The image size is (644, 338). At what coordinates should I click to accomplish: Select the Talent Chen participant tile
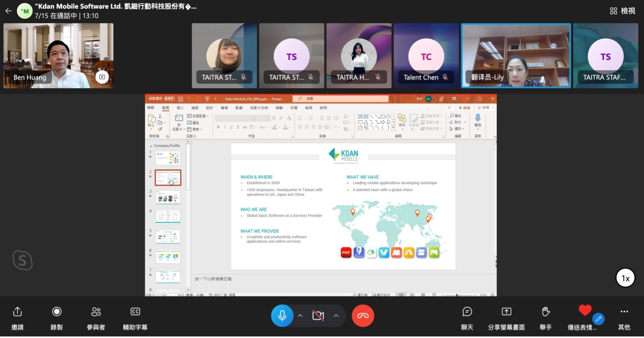(x=426, y=56)
